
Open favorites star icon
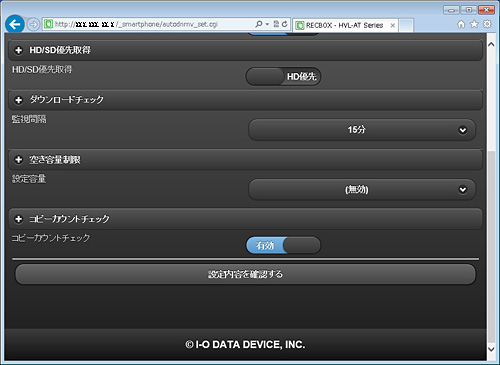click(x=474, y=24)
